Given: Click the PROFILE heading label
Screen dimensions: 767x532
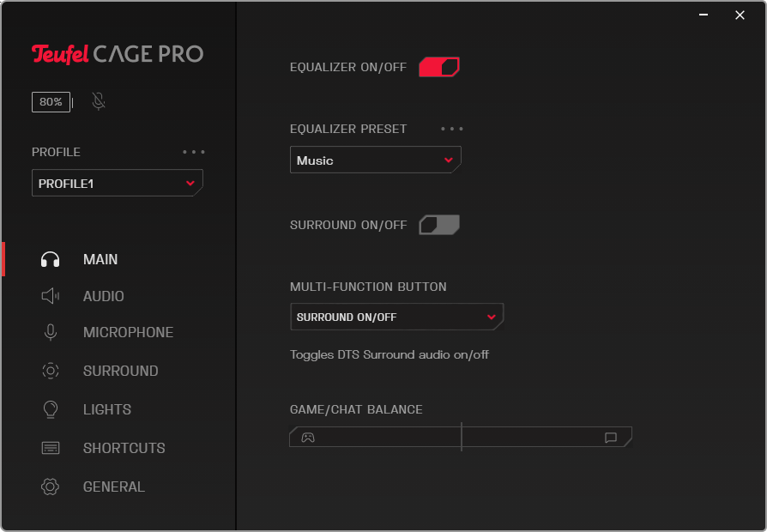Looking at the screenshot, I should tap(56, 152).
